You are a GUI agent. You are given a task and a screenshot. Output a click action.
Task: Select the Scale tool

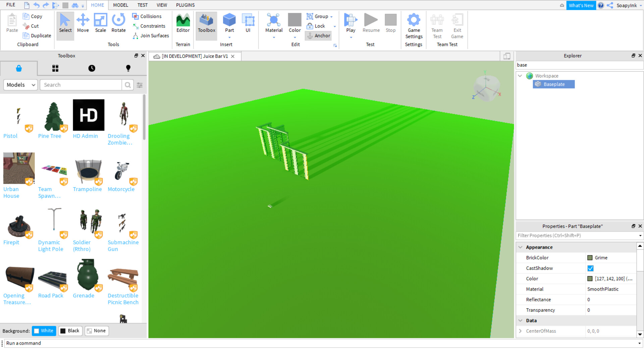100,23
